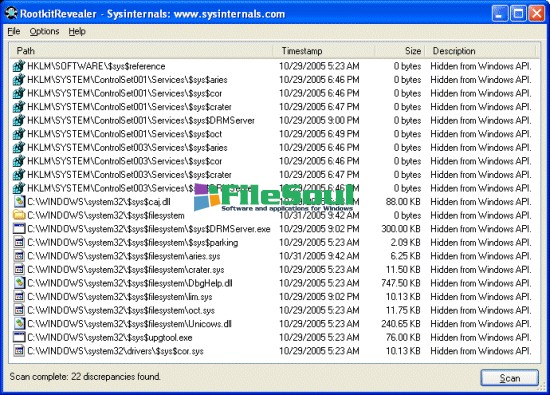Image resolution: width=550 pixels, height=395 pixels.
Task: Maximize the RootkitRevealer window
Action: (x=518, y=14)
